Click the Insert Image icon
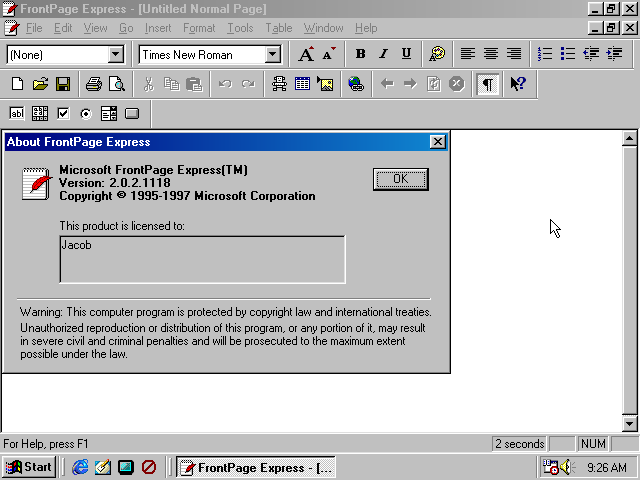640x480 pixels. (x=325, y=84)
